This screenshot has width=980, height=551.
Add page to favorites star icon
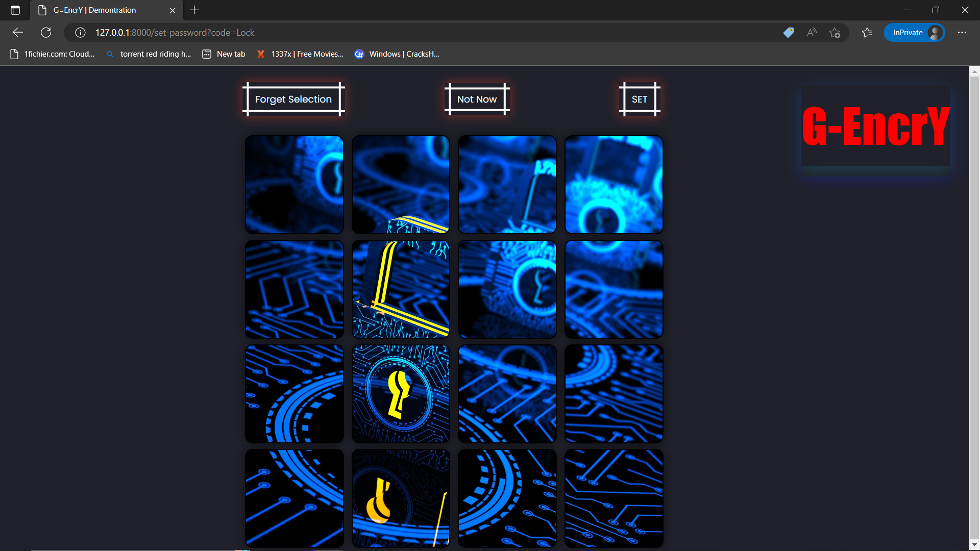pyautogui.click(x=835, y=33)
